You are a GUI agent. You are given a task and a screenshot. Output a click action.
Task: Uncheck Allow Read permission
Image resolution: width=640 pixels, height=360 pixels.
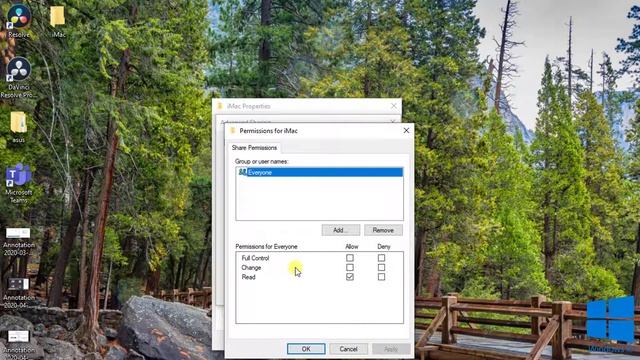click(x=350, y=277)
